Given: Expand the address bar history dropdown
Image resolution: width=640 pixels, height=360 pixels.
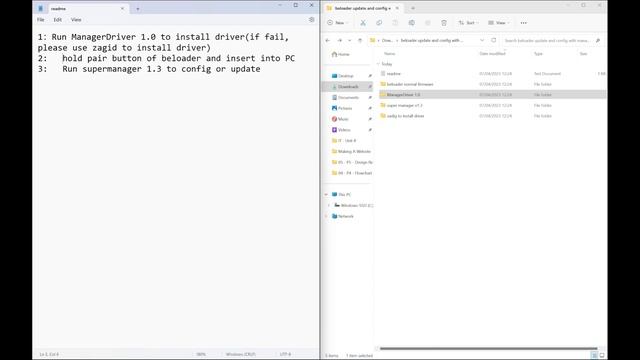Looking at the screenshot, I should 482,40.
